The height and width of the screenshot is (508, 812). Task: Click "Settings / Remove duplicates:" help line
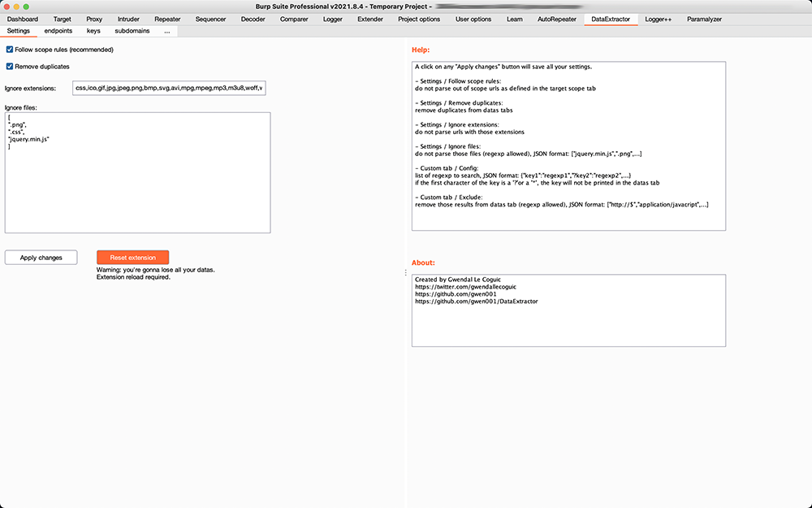point(459,103)
